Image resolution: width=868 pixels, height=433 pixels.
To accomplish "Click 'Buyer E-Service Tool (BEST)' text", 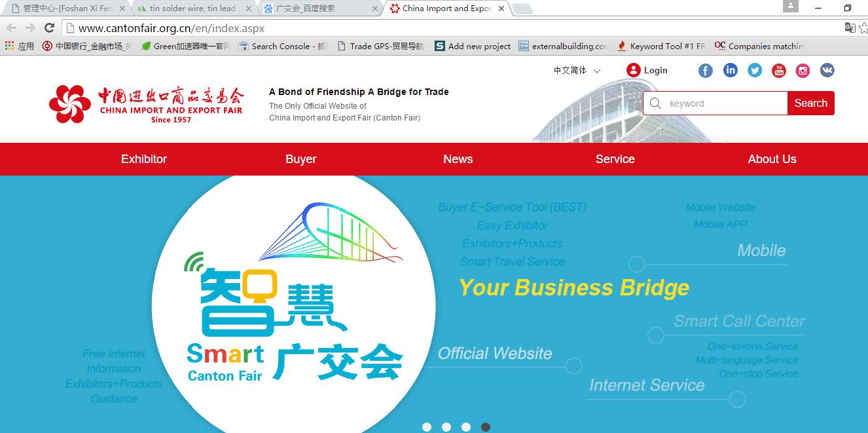I will tap(512, 207).
